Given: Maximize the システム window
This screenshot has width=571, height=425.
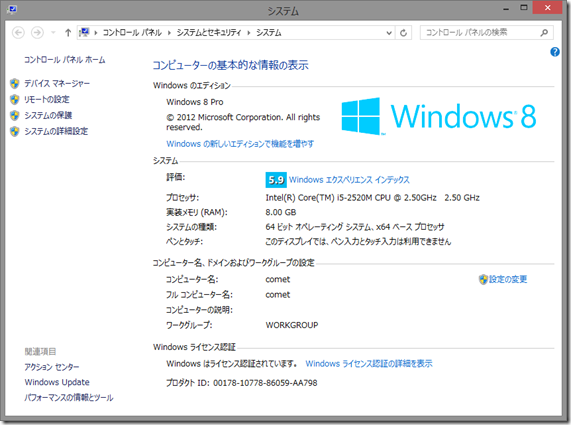Looking at the screenshot, I should click(524, 8).
